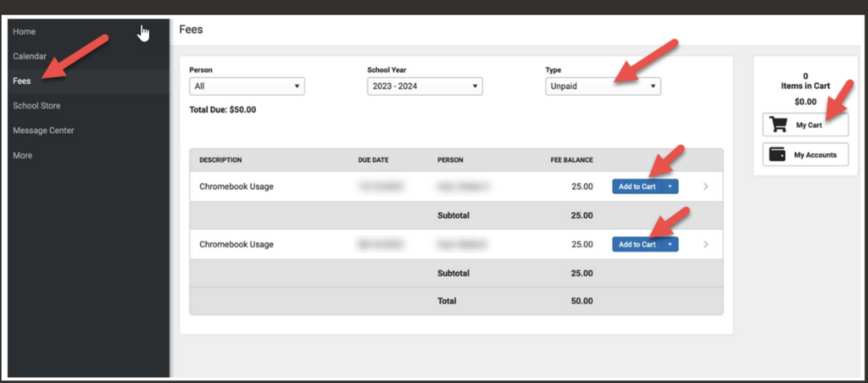This screenshot has width=868, height=383.
Task: Open the Person dropdown set to All
Action: click(247, 86)
